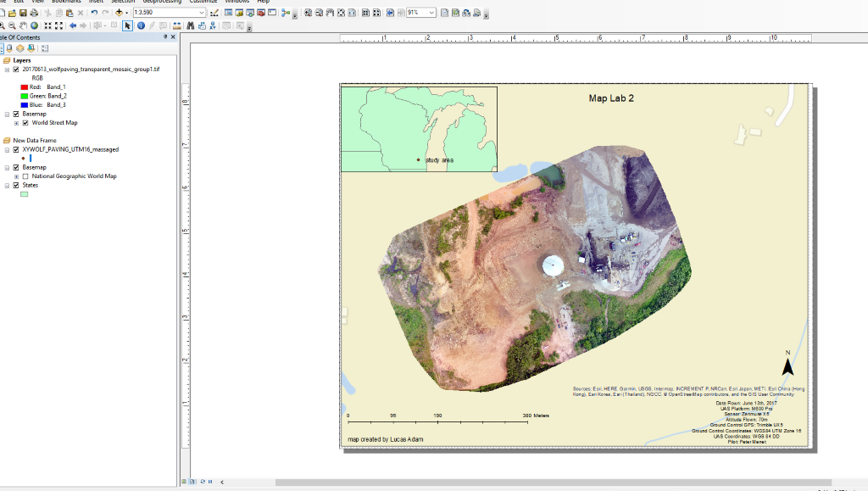Click List By Selection icon in Table Of Contents
The height and width of the screenshot is (491, 868).
(x=31, y=48)
